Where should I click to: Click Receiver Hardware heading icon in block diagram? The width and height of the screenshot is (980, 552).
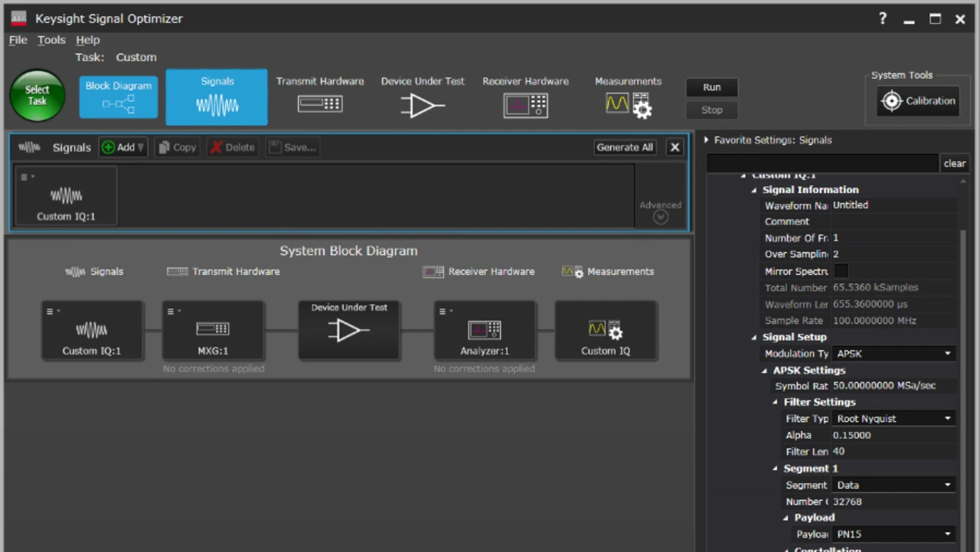pos(433,272)
